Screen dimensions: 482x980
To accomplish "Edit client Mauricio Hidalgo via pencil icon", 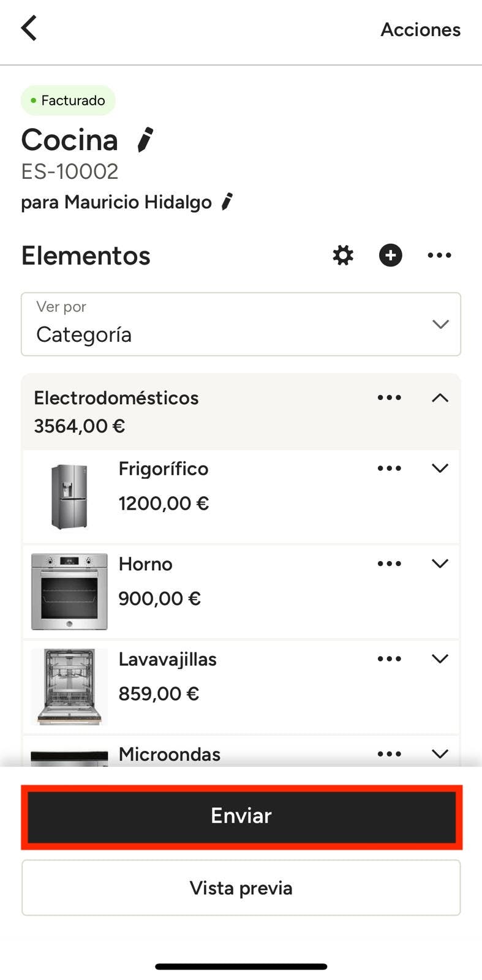I will [227, 202].
